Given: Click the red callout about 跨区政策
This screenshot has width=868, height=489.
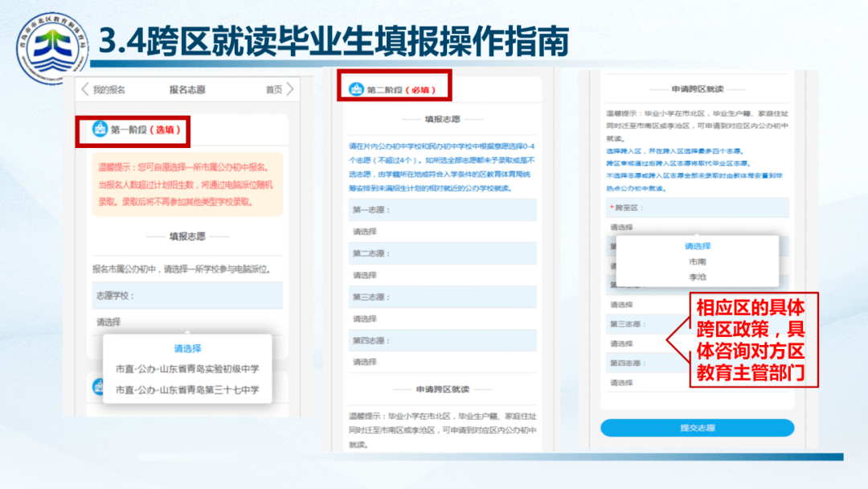Looking at the screenshot, I should [x=750, y=340].
